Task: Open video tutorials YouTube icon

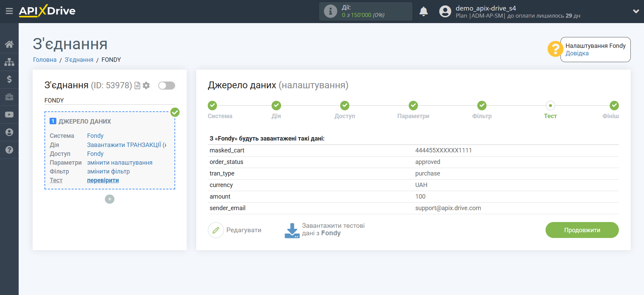Action: tap(9, 115)
